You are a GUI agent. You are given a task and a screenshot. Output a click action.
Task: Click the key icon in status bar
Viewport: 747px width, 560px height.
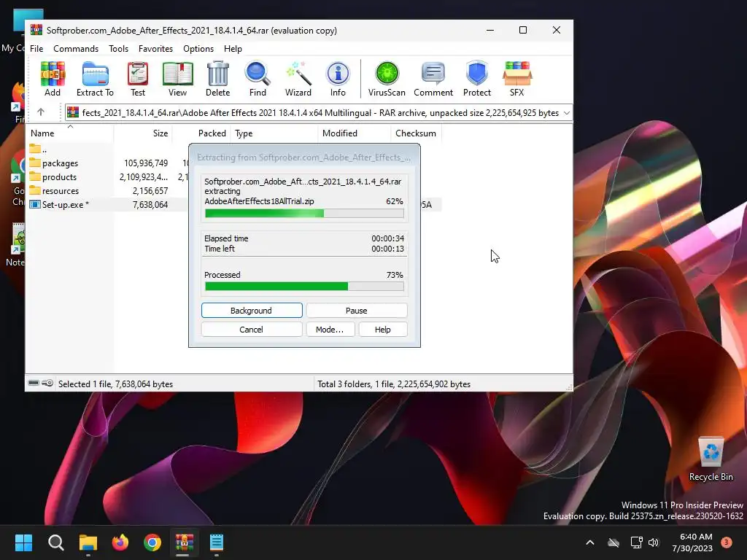coord(47,383)
